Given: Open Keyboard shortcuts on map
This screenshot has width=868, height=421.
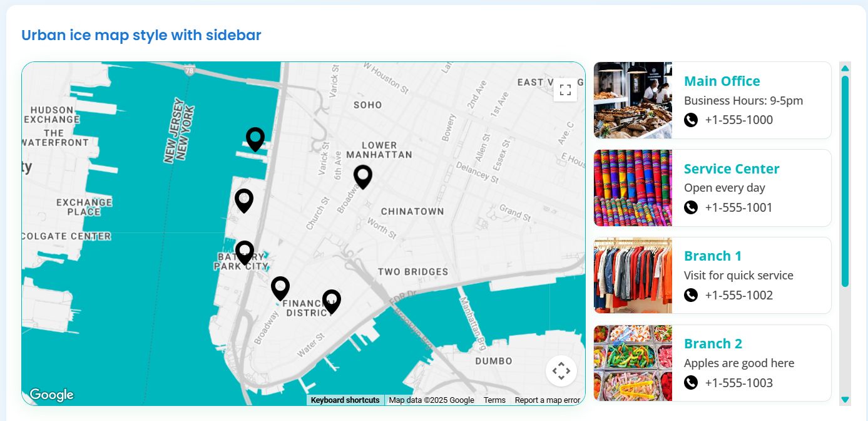Looking at the screenshot, I should coord(345,400).
